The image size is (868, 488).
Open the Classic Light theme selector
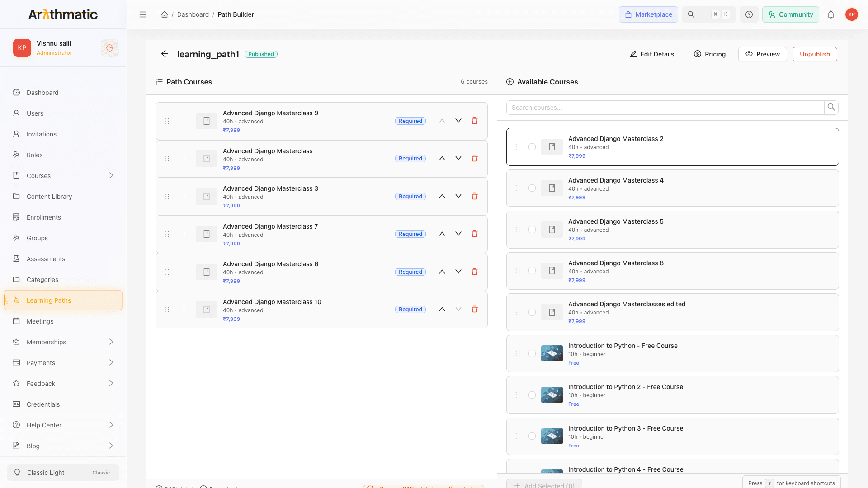pyautogui.click(x=63, y=473)
